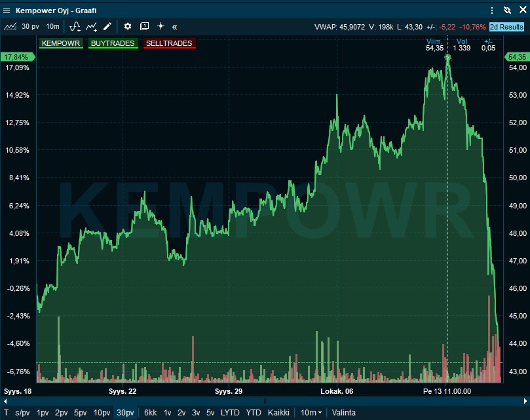Click the L: 43,30 last price value

click(x=409, y=27)
